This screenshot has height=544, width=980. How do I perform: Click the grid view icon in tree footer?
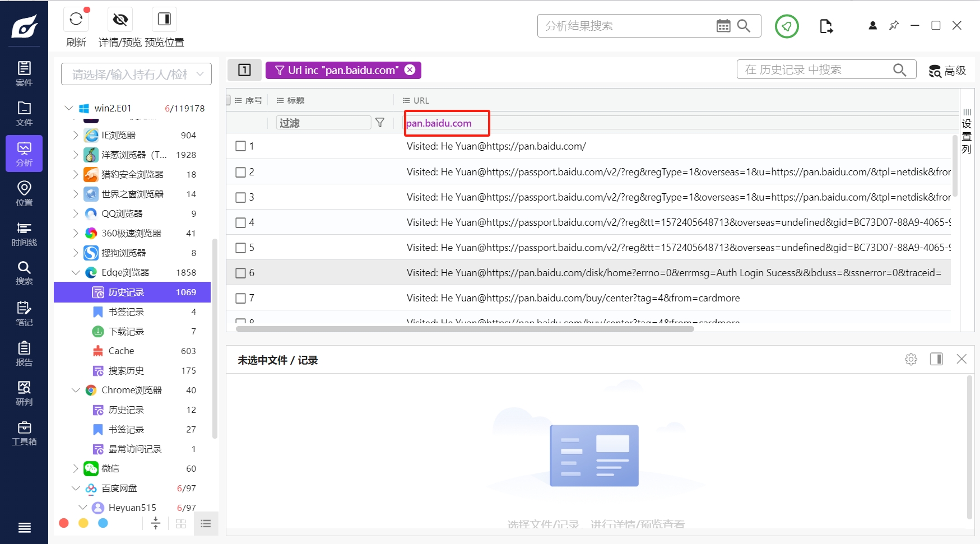point(181,524)
